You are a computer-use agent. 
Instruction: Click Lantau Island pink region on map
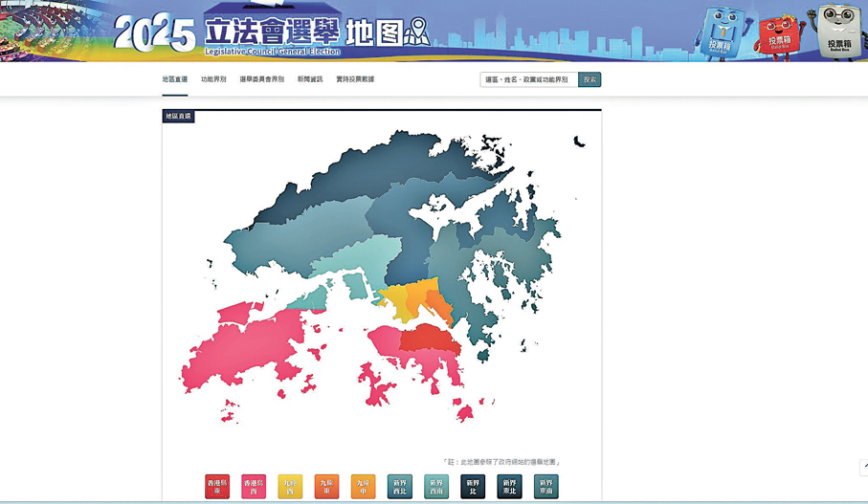click(x=239, y=349)
